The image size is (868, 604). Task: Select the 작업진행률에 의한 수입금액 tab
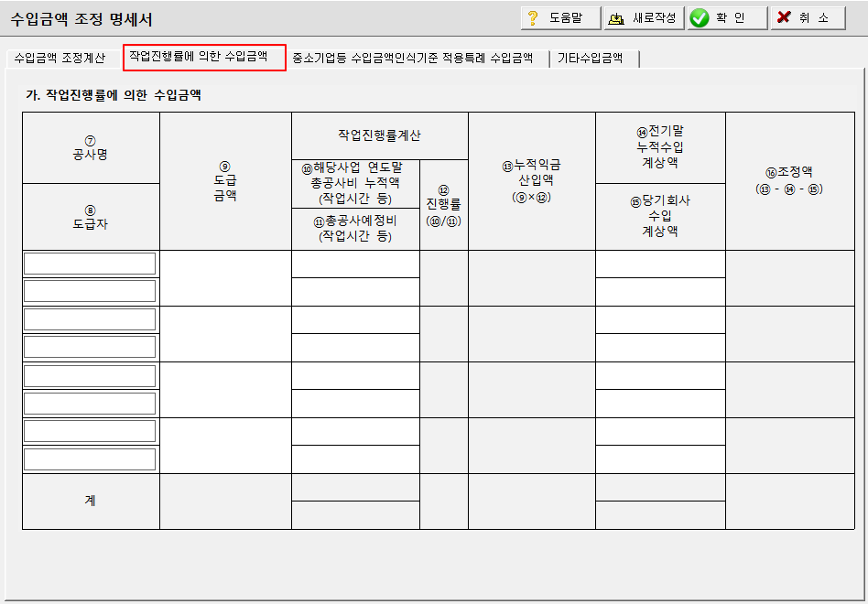point(204,57)
